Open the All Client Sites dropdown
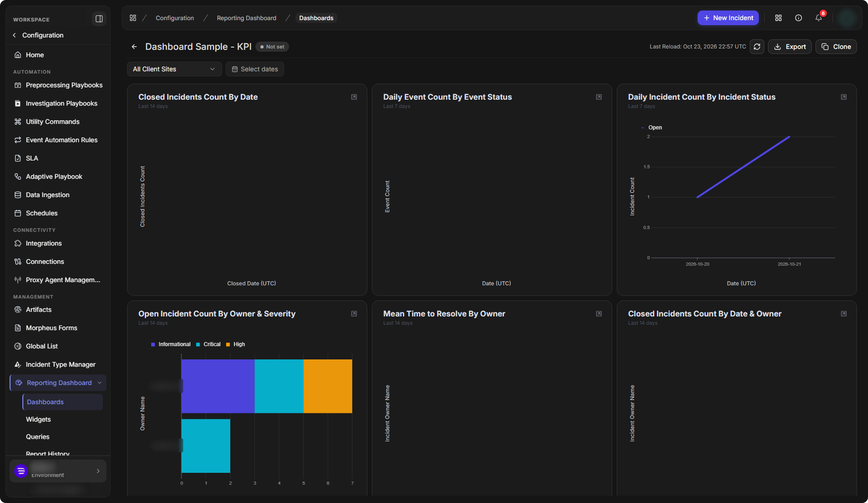868x503 pixels. tap(174, 69)
